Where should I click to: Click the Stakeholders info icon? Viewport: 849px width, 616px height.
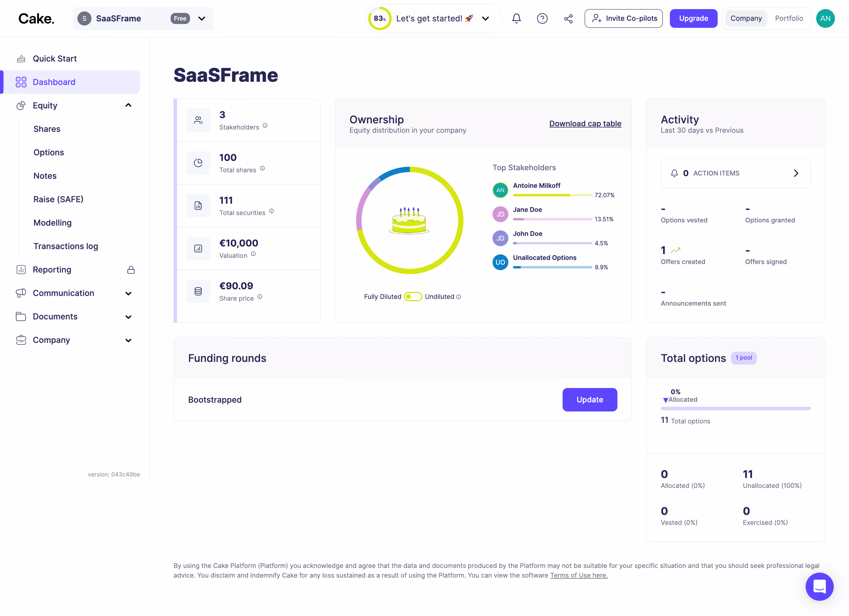click(x=265, y=126)
